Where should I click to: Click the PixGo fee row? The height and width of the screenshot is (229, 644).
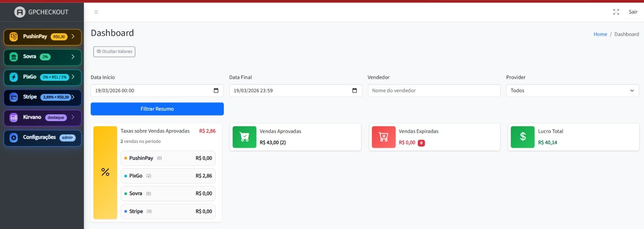(168, 176)
